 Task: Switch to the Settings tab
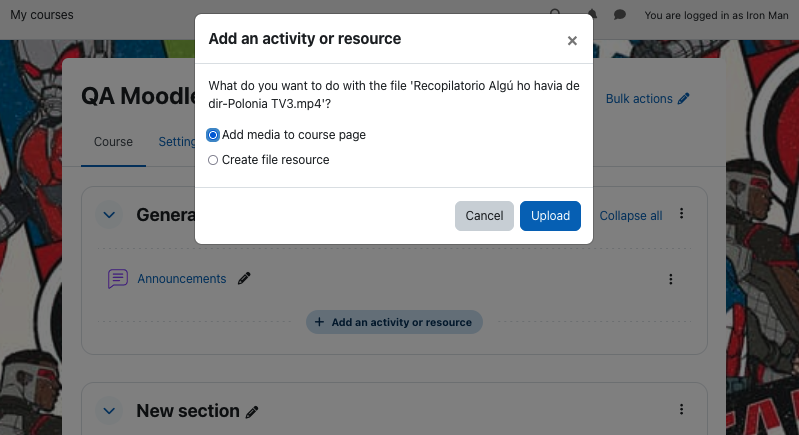tap(177, 142)
